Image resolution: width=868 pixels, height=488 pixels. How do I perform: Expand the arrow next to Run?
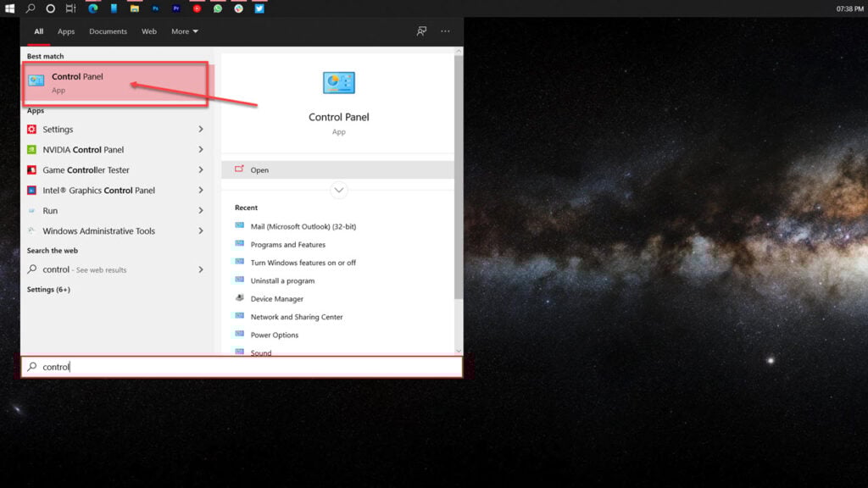click(x=201, y=211)
